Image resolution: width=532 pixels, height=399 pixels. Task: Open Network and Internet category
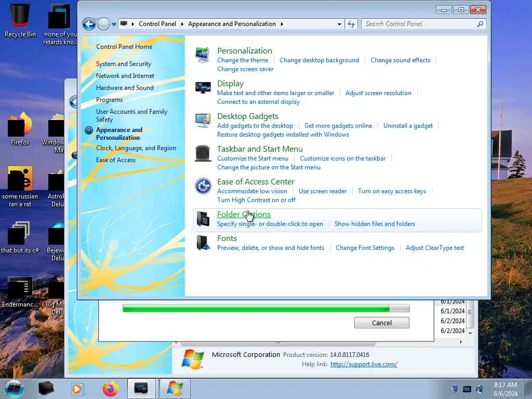click(125, 76)
